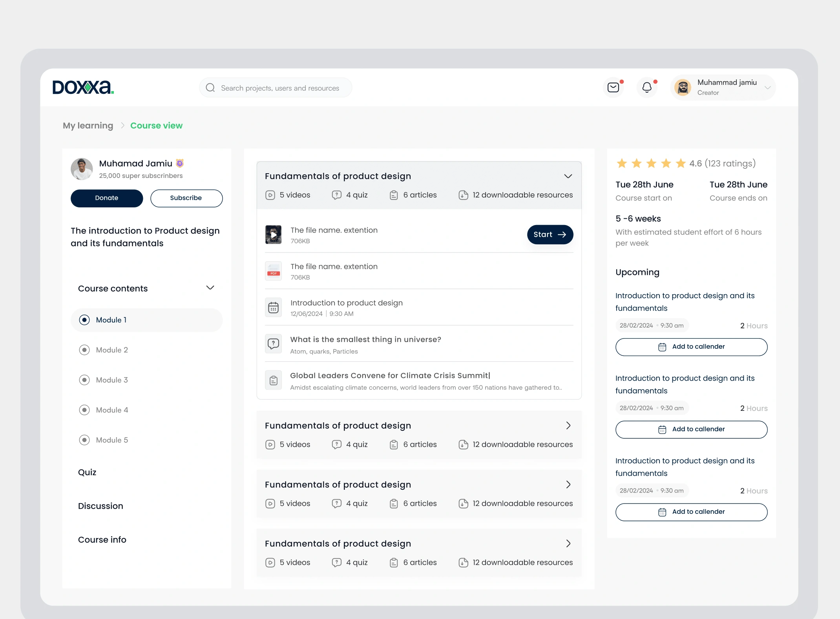Expand the second Fundamentals section
This screenshot has height=619, width=840.
pyautogui.click(x=569, y=425)
